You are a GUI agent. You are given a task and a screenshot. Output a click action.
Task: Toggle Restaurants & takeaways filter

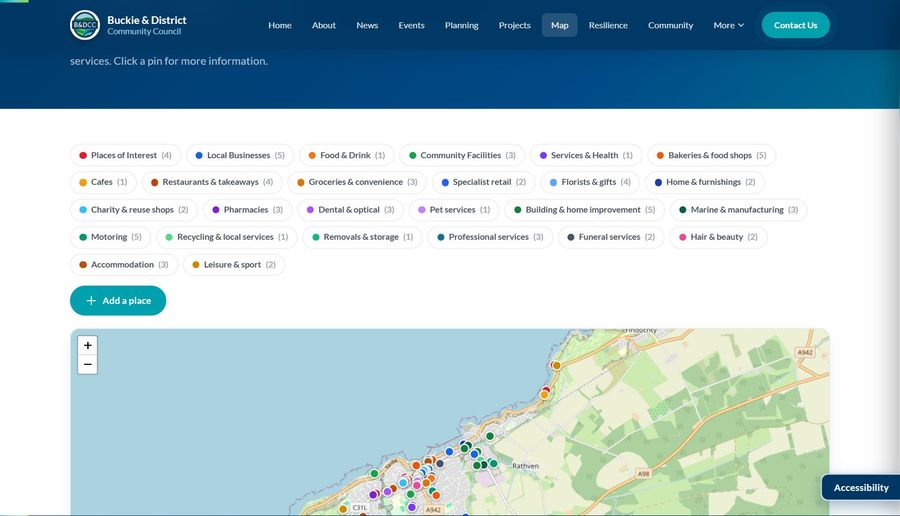212,182
